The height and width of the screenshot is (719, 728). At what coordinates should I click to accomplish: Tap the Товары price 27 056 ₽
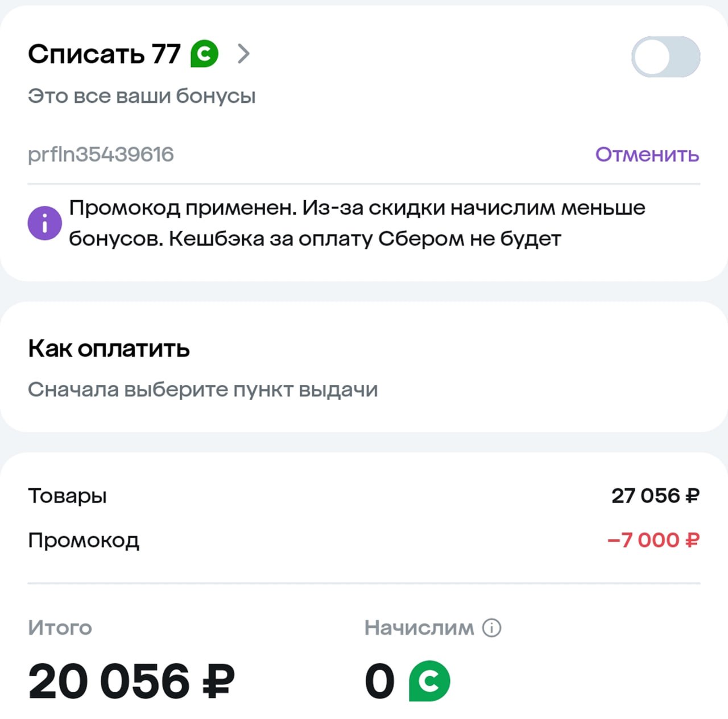[x=655, y=496]
